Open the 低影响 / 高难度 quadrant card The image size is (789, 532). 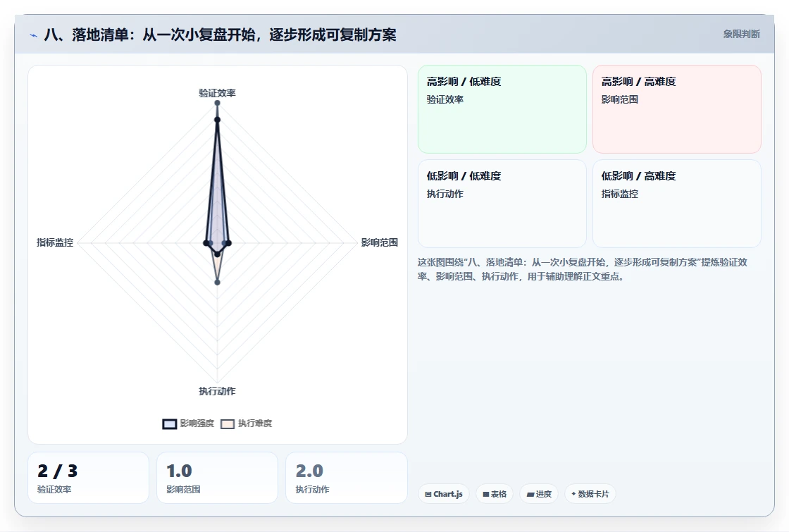tap(677, 204)
